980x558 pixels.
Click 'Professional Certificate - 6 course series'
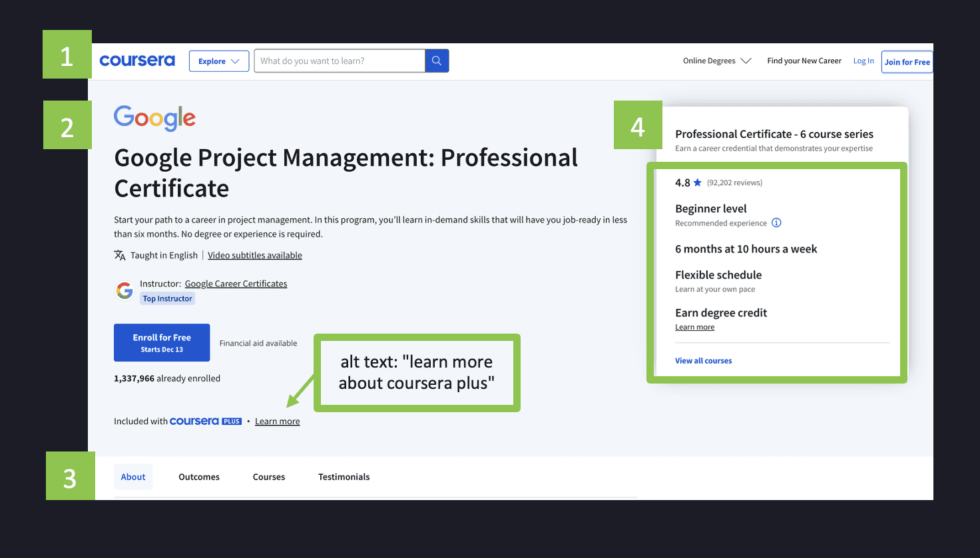coord(774,134)
